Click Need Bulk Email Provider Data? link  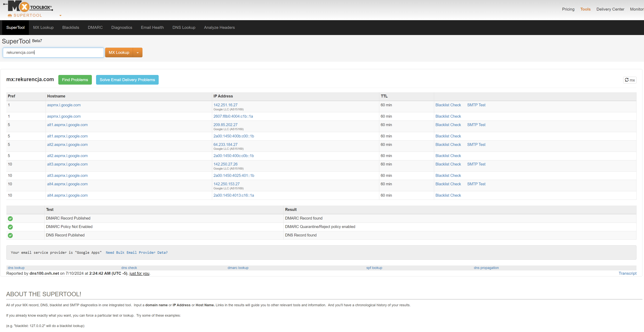tap(137, 253)
